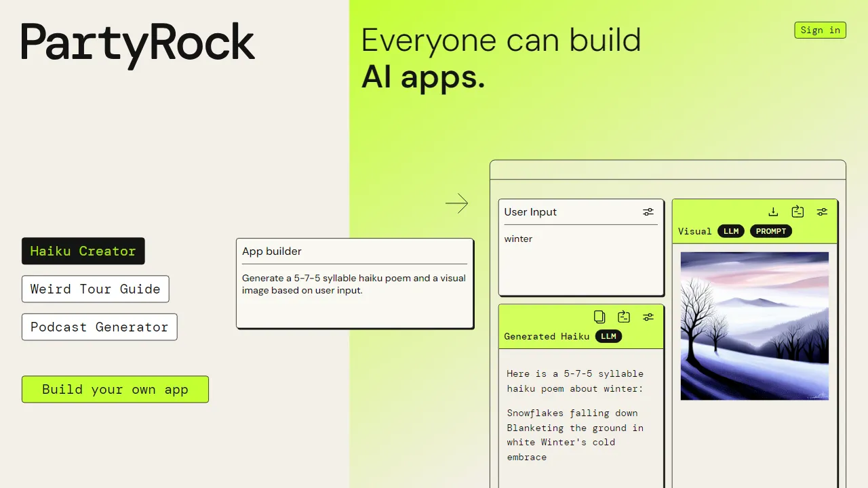Click regenerate icon in Generated Haiku widget
The height and width of the screenshot is (488, 868).
coord(624,317)
